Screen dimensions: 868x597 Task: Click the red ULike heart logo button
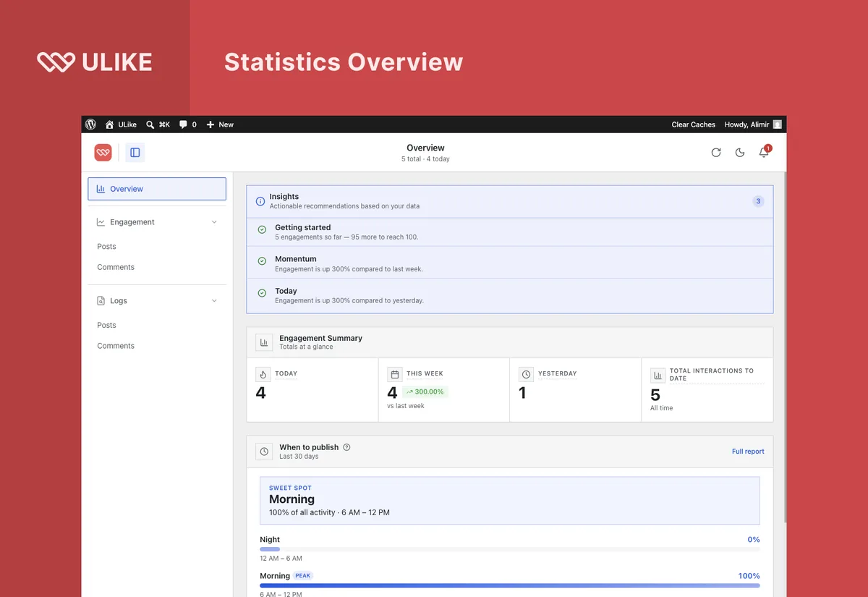tap(103, 152)
